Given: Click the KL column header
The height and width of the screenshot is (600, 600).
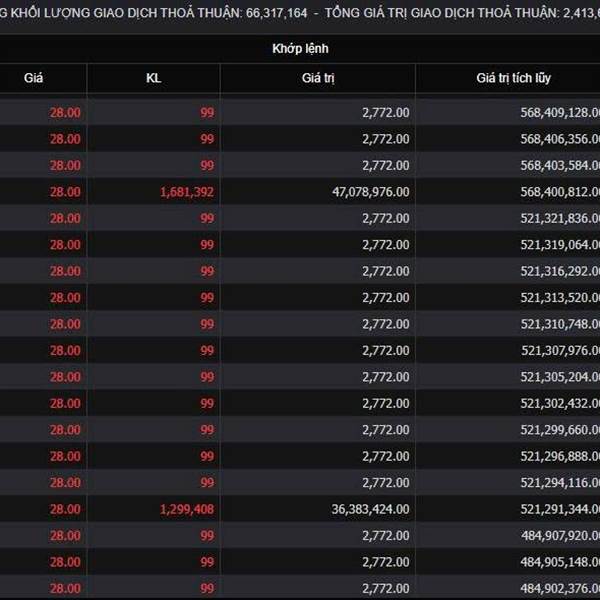Looking at the screenshot, I should coord(153,78).
